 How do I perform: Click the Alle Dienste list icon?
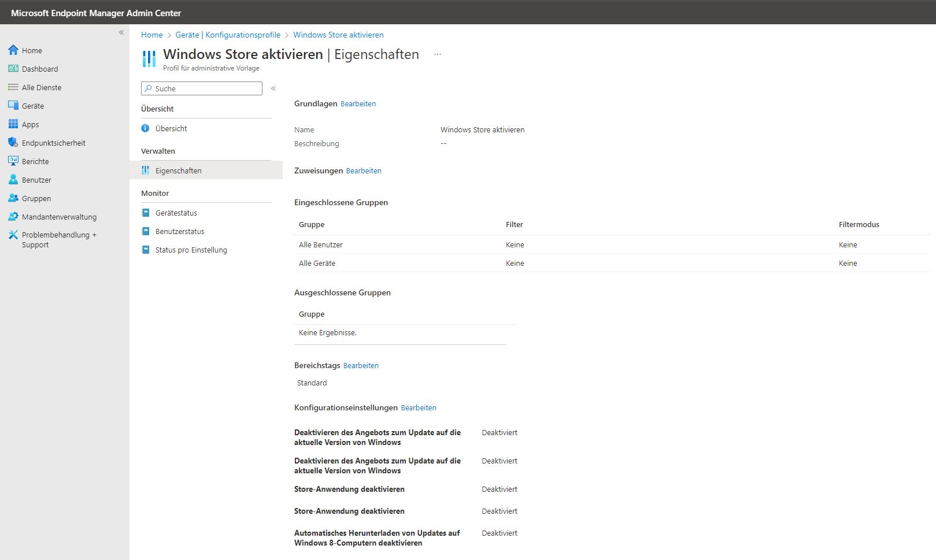13,87
